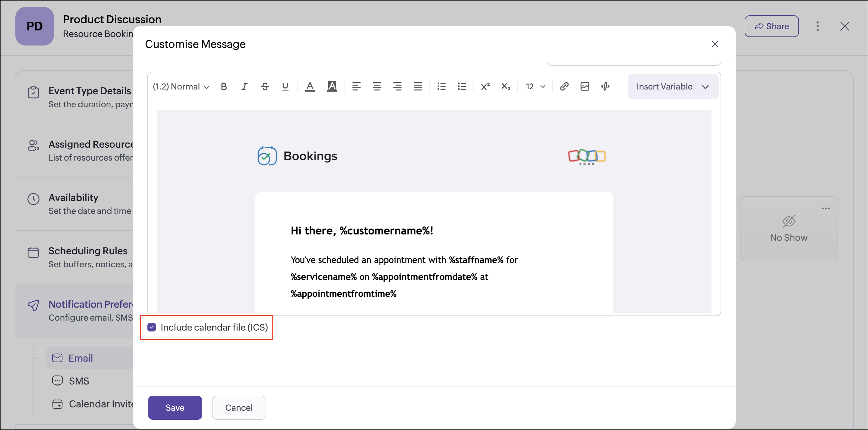Apply italic formatting

coord(244,86)
